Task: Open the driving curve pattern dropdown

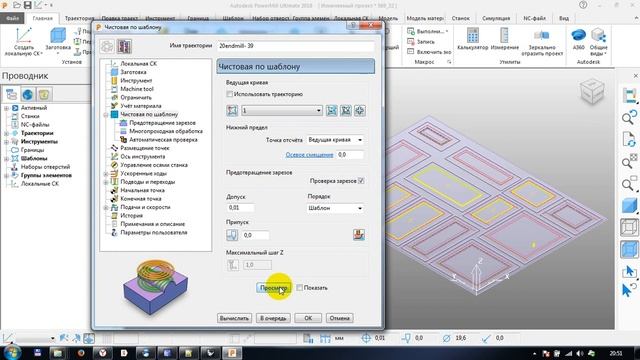Action: (282, 111)
